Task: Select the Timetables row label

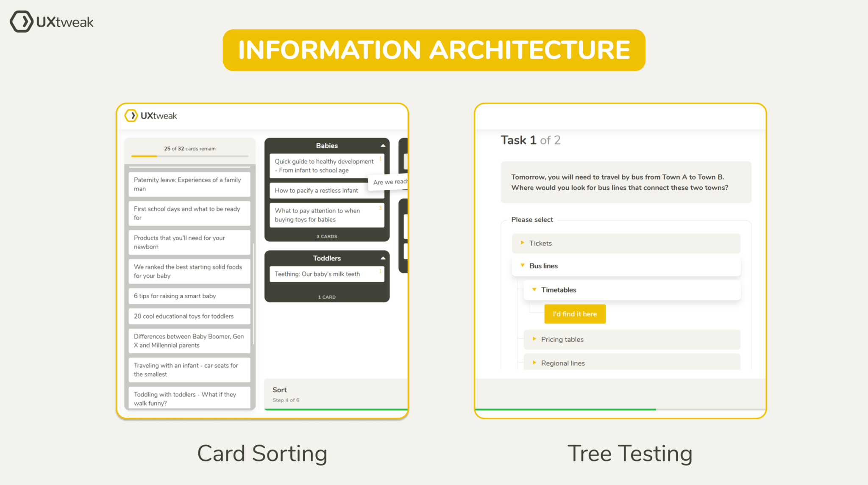Action: (x=559, y=290)
